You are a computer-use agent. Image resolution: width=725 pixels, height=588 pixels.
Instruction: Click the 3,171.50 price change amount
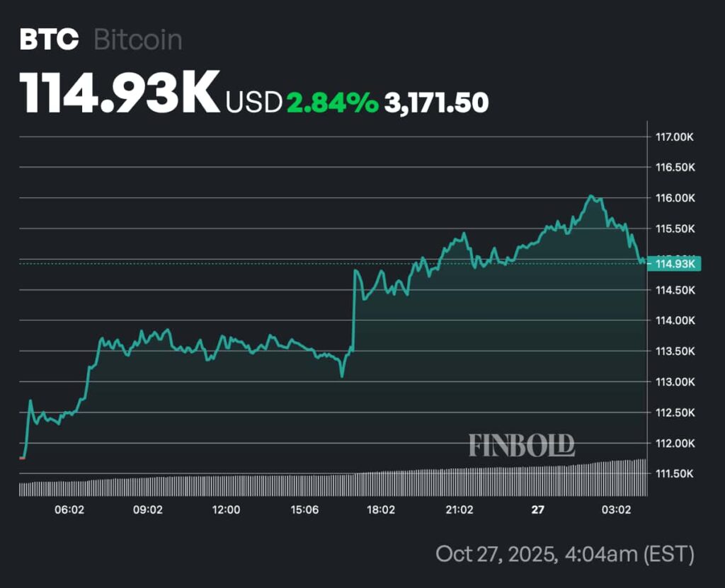point(436,103)
